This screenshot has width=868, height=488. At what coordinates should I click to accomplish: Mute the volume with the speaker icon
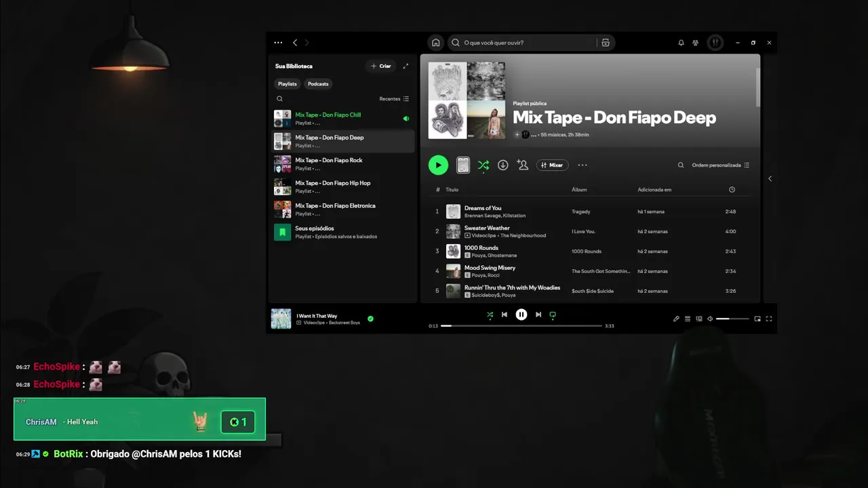[x=710, y=319]
